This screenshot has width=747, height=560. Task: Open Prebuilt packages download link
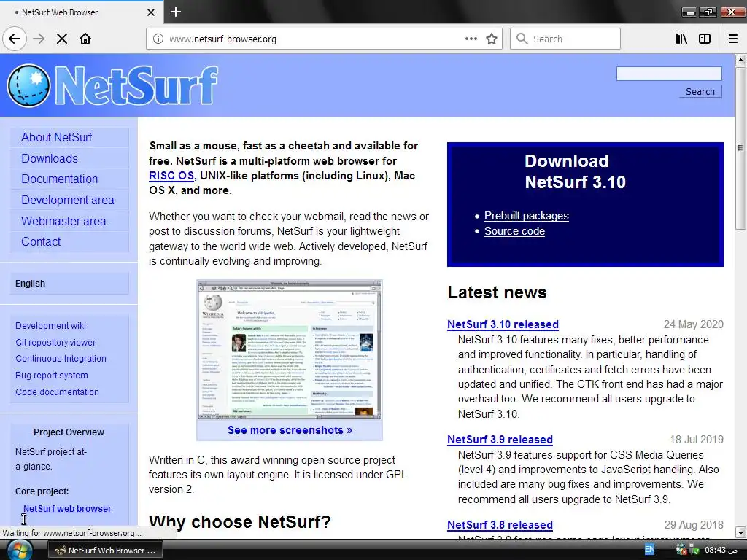pos(527,216)
